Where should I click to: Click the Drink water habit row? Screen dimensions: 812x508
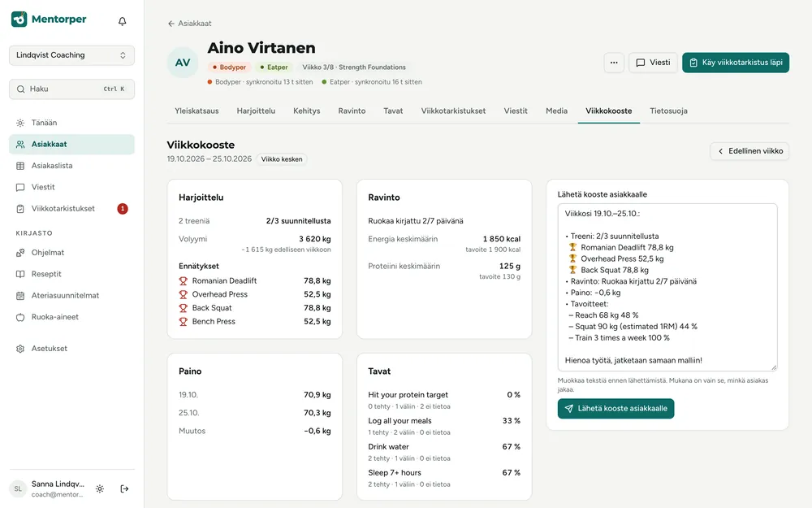coord(444,452)
